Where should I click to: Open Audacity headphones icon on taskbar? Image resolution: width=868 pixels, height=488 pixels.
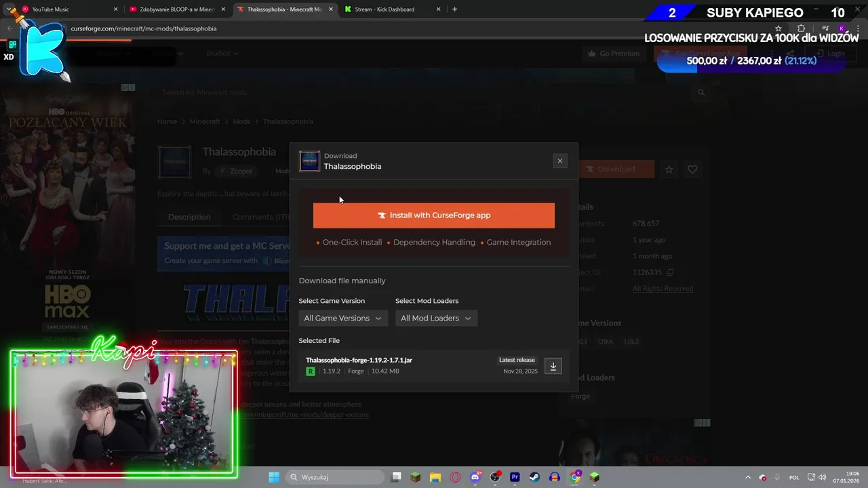click(555, 477)
